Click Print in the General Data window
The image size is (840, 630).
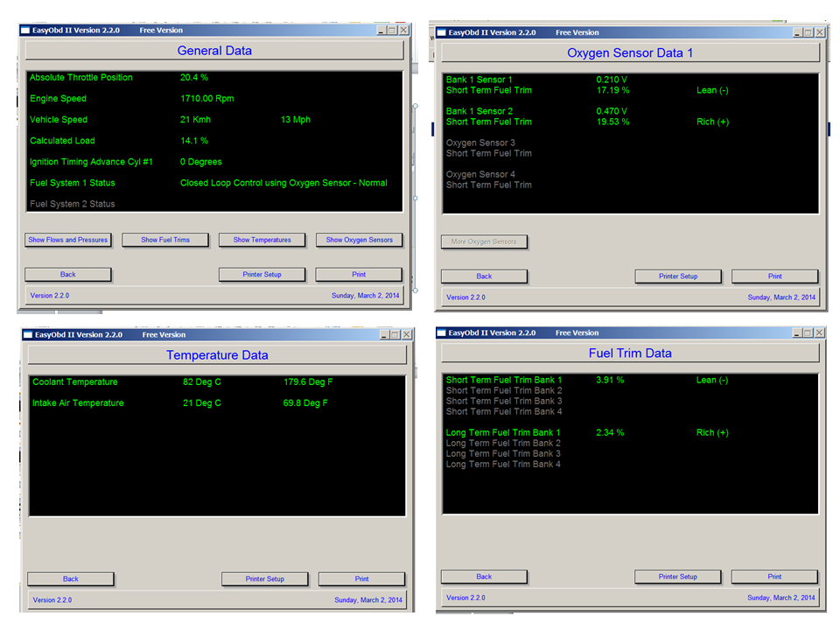pos(359,273)
